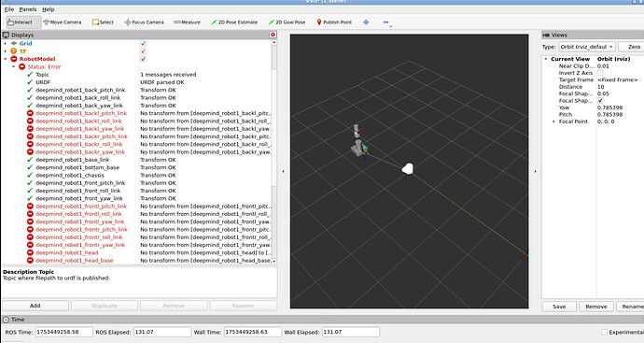This screenshot has width=644, height=343.
Task: Click the Zero view button
Action: pyautogui.click(x=632, y=47)
